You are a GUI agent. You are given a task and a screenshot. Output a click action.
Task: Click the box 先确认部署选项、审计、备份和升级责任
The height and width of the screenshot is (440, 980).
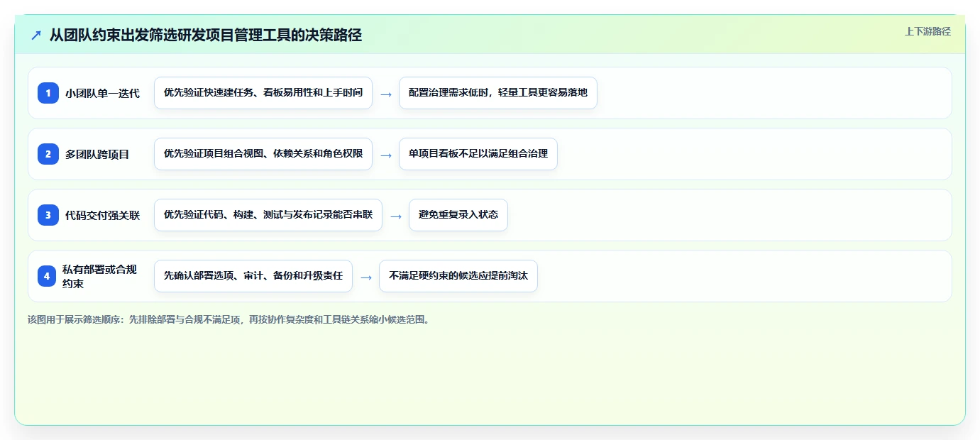[253, 276]
